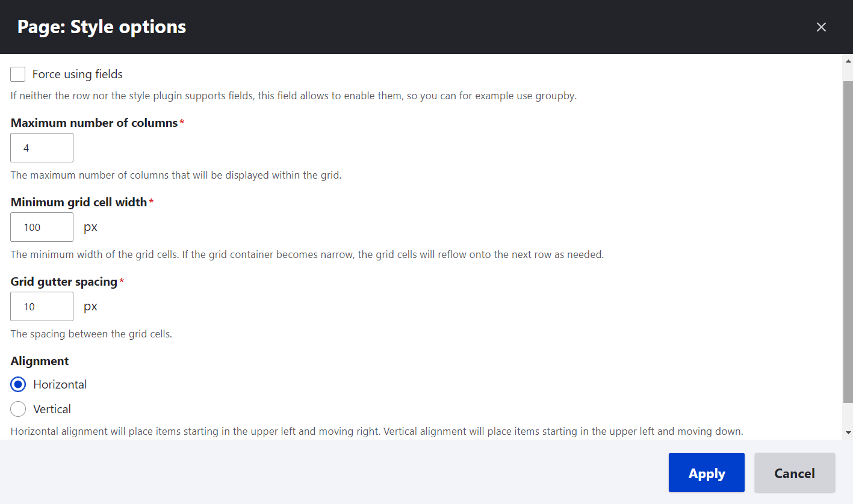Click the Page: Style options title
The image size is (853, 504).
pyautogui.click(x=101, y=26)
